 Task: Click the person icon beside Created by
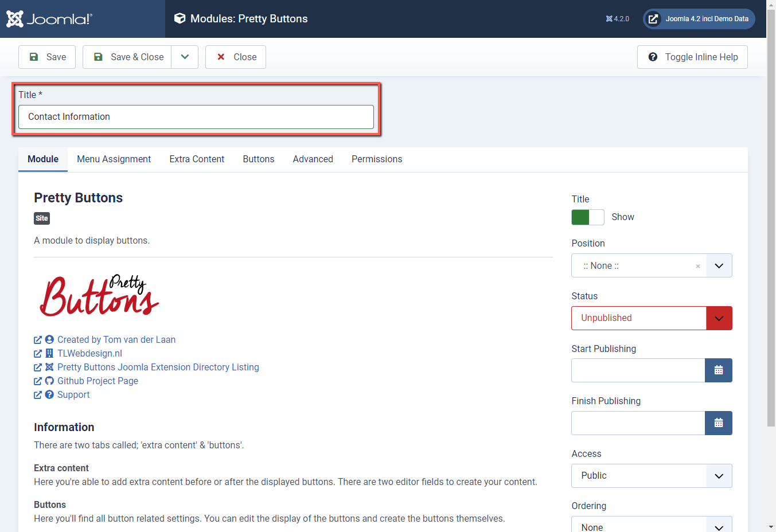click(49, 339)
